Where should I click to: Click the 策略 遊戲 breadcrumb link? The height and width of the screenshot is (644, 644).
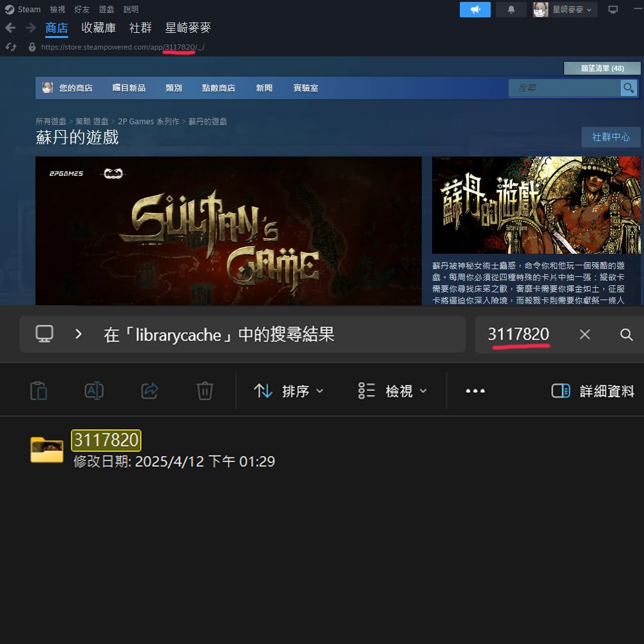coord(92,122)
